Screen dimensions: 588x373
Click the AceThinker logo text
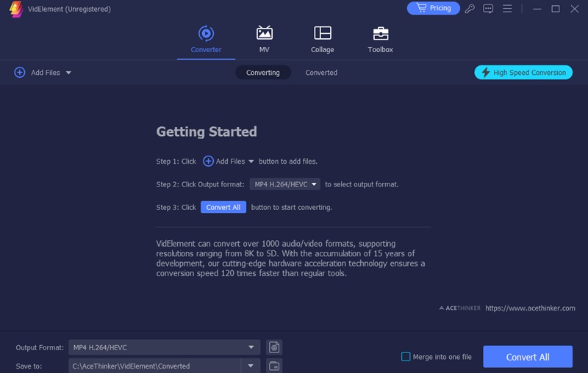460,308
